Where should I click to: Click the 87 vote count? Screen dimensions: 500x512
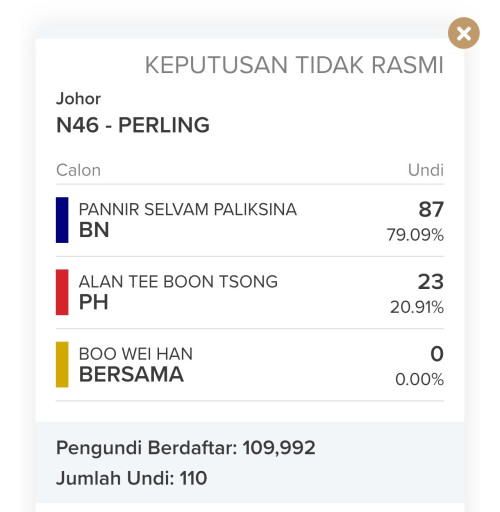pyautogui.click(x=431, y=209)
